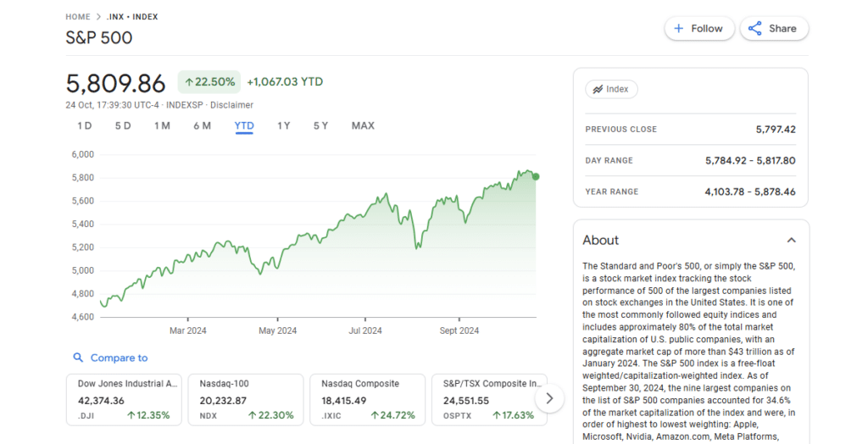This screenshot has width=868, height=444.
Task: Click the Index chip icon
Action: pos(598,89)
